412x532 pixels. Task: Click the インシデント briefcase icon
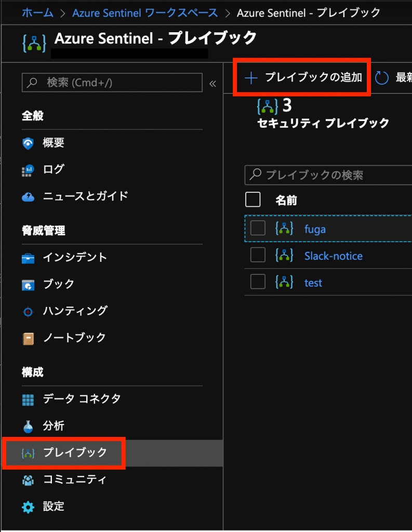coord(28,258)
